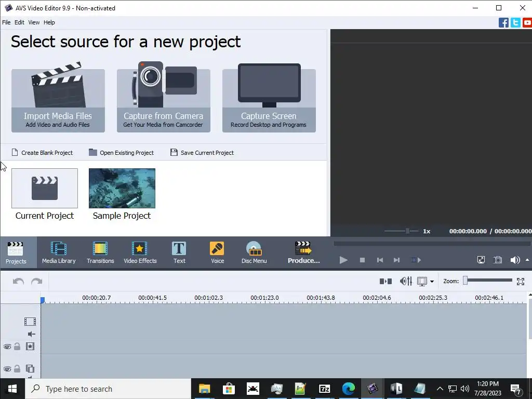Screen dimensions: 532x399
Task: Take a snapshot with camera icon
Action: pyautogui.click(x=498, y=260)
